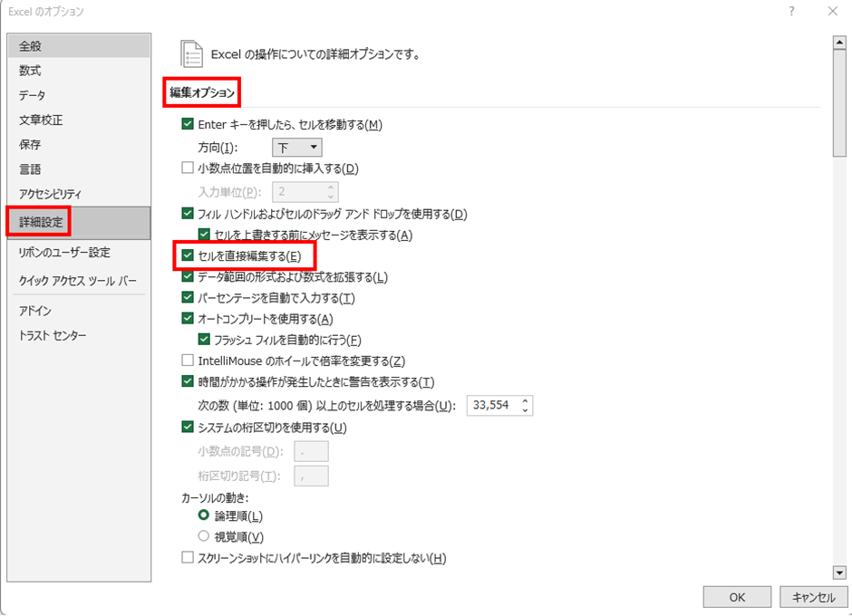Viewport: 852px width, 616px height.
Task: Click scrollbar up arrow at top
Action: (839, 43)
